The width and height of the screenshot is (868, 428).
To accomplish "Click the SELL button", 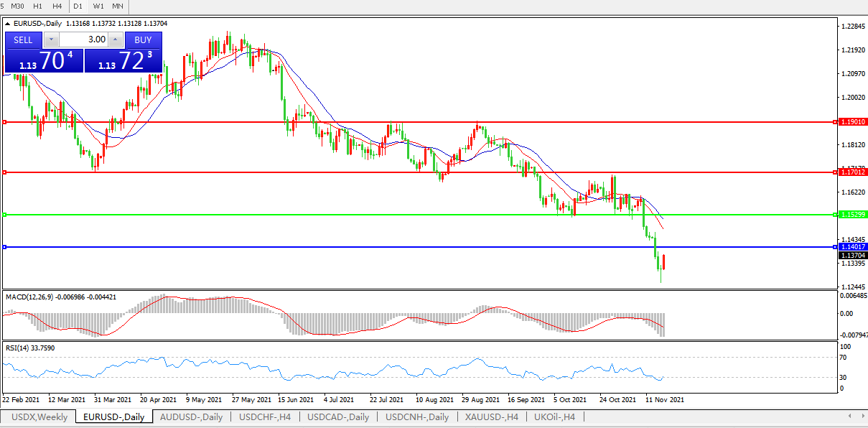I will click(x=24, y=40).
